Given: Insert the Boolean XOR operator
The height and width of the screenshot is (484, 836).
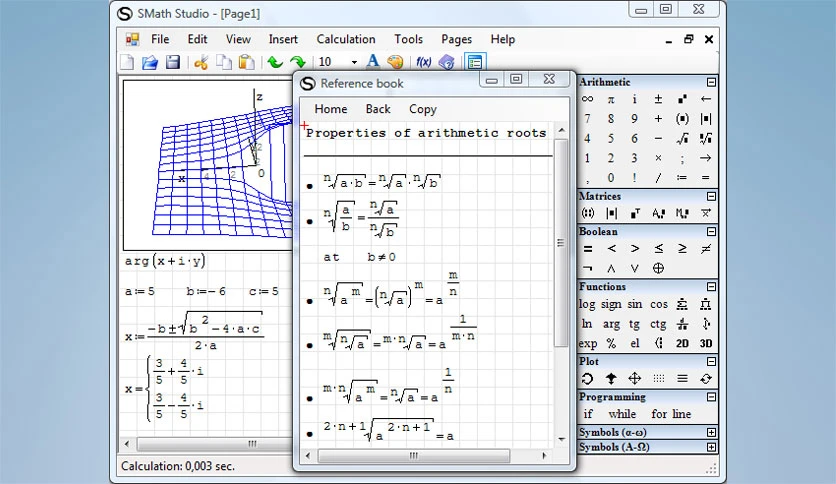Looking at the screenshot, I should (x=658, y=268).
